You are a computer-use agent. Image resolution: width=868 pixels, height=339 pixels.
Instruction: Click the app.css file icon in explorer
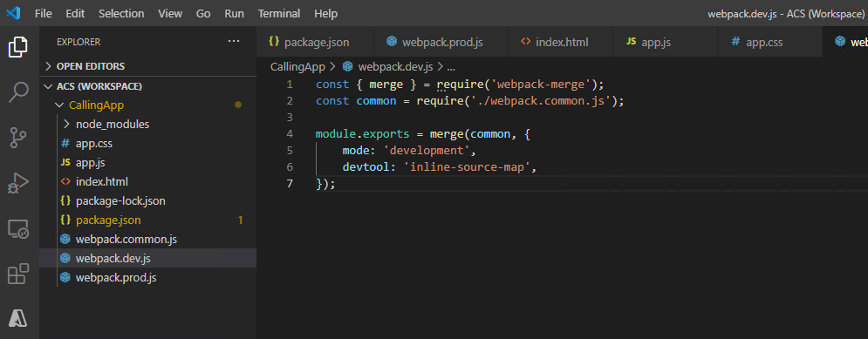coord(65,144)
